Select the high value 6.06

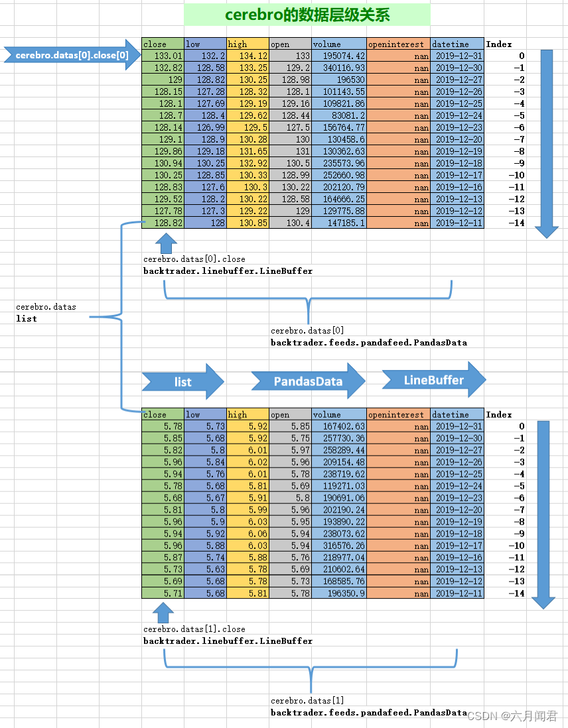248,534
